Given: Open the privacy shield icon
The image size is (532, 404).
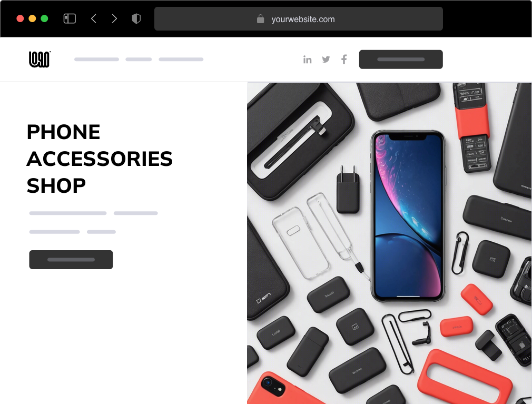Looking at the screenshot, I should [x=136, y=18].
